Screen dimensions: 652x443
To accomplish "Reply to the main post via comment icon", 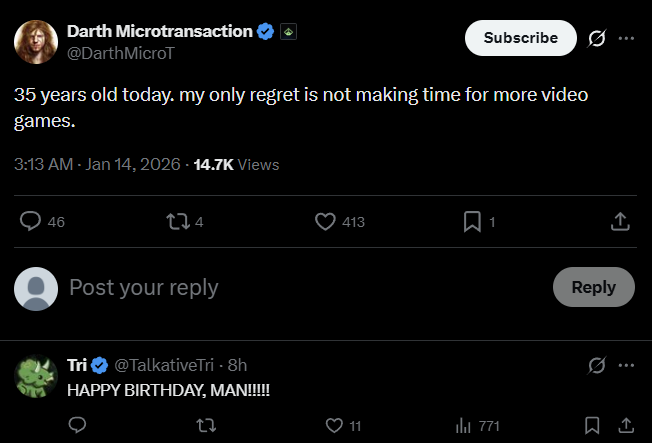I will (x=31, y=222).
